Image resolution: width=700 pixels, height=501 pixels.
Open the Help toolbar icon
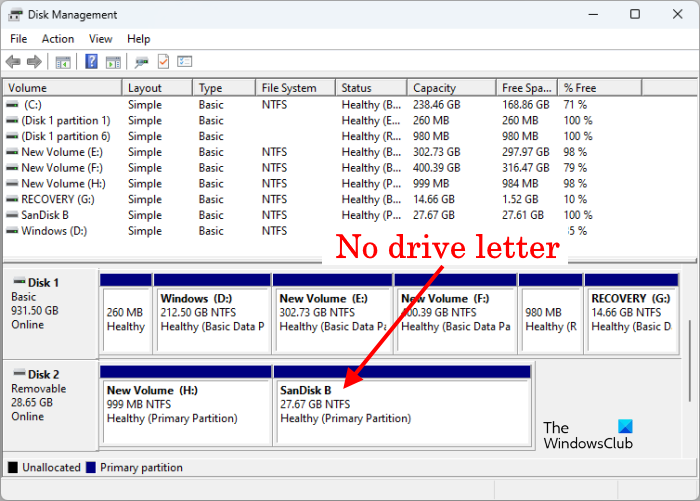91,62
